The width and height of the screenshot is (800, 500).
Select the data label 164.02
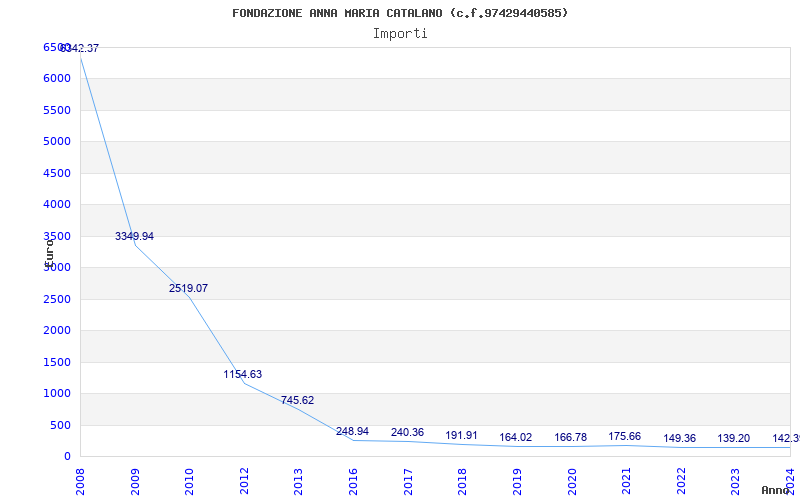(515, 437)
